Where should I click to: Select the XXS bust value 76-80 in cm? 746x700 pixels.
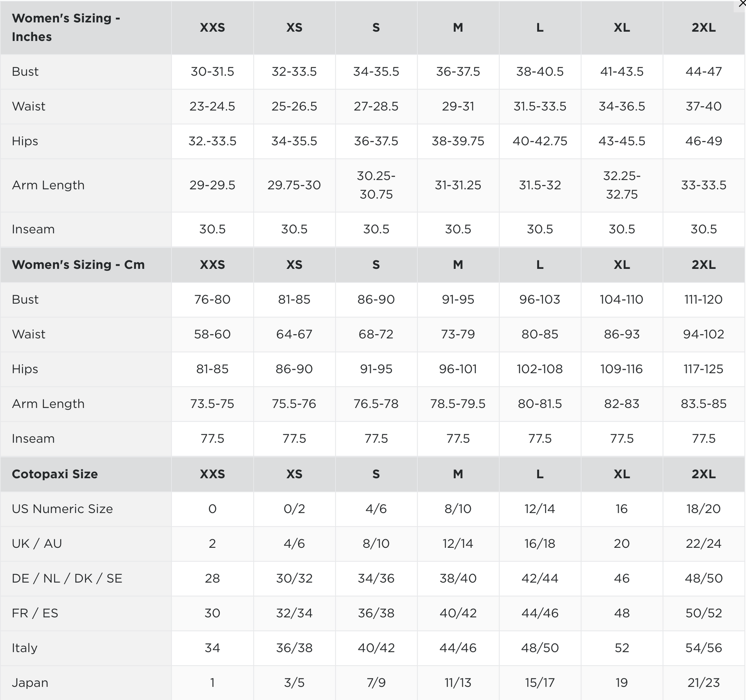click(x=212, y=299)
